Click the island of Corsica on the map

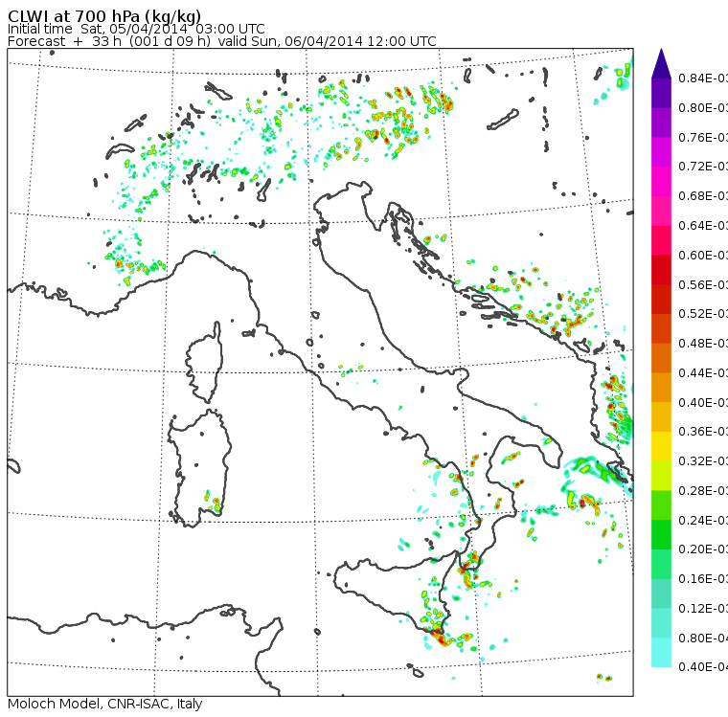pyautogui.click(x=206, y=362)
